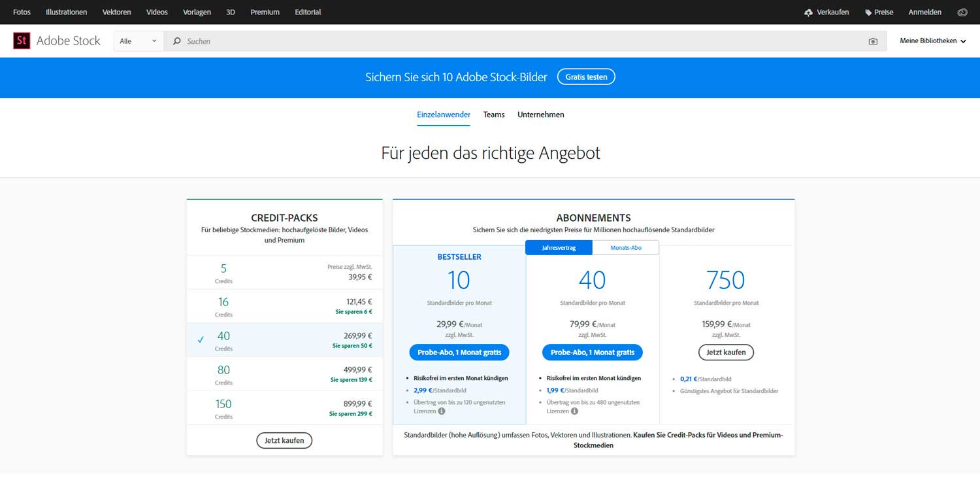Click info icon under 120 ungenutzten Lizenzen
This screenshot has height=482, width=980.
tap(442, 411)
